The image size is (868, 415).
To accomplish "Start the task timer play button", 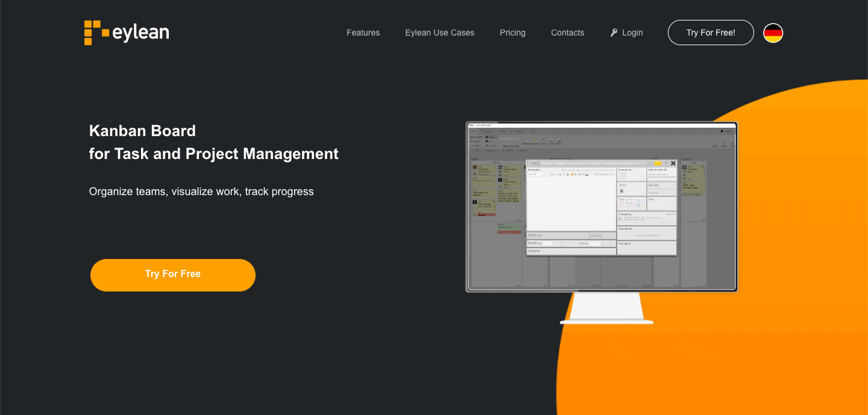I will tap(622, 191).
